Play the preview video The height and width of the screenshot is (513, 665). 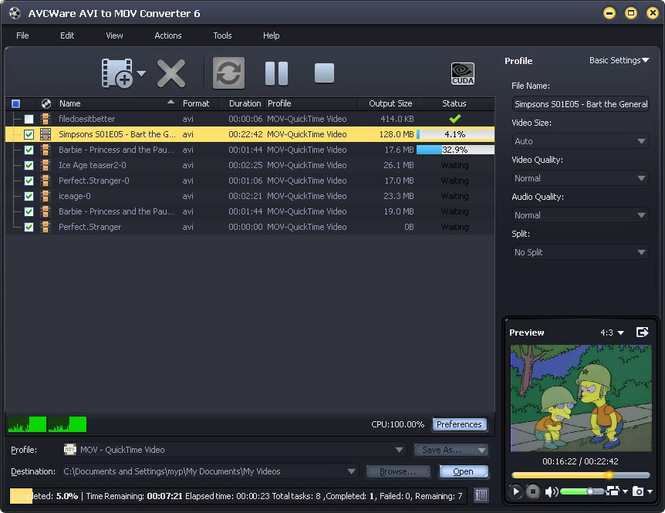tap(516, 491)
